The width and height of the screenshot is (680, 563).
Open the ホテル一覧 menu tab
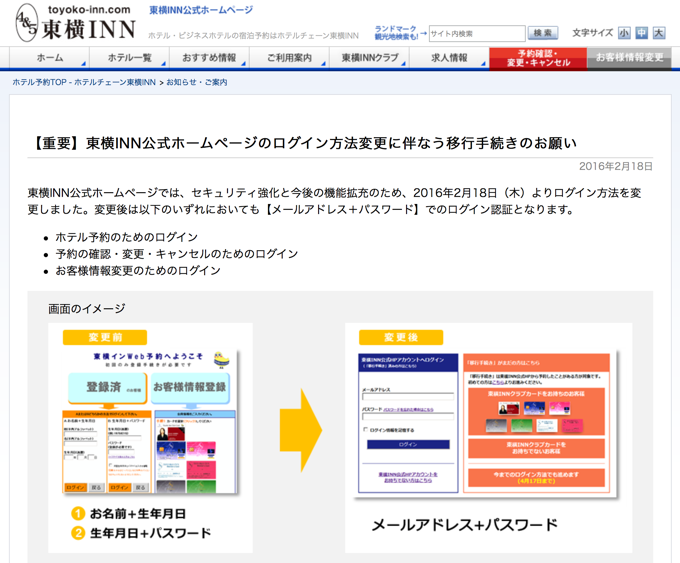(129, 58)
